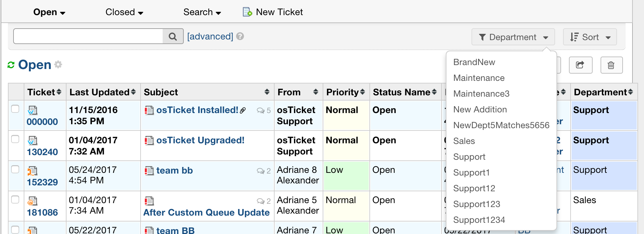644x234 pixels.
Task: Choose Support from the department list
Action: pos(469,157)
